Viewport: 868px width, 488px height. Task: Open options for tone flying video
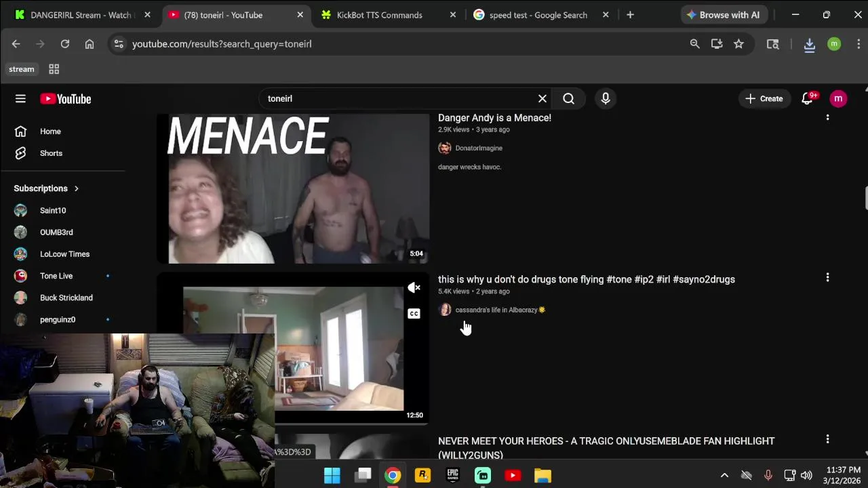pyautogui.click(x=827, y=277)
